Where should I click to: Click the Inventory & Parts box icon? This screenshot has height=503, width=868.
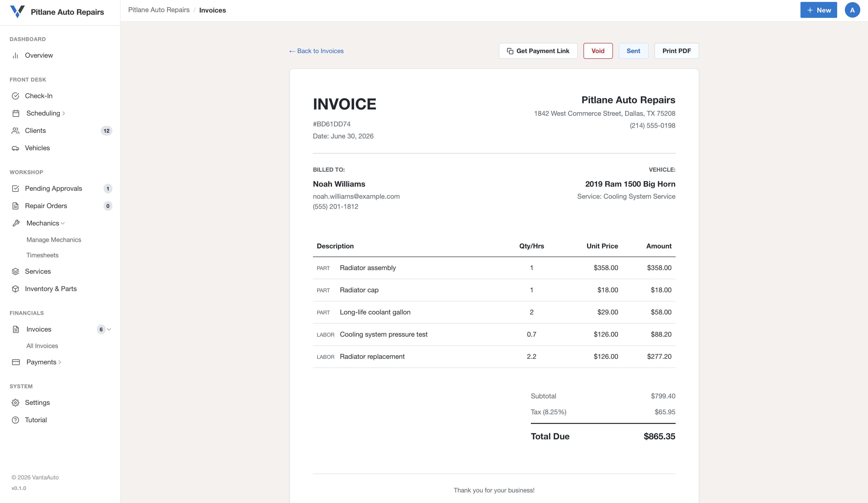click(15, 289)
